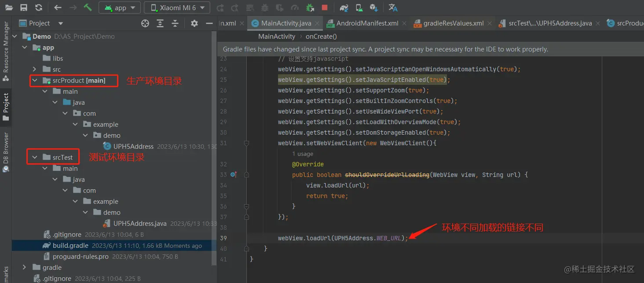
Task: Click the Translate icon in toolbar
Action: coord(393,7)
